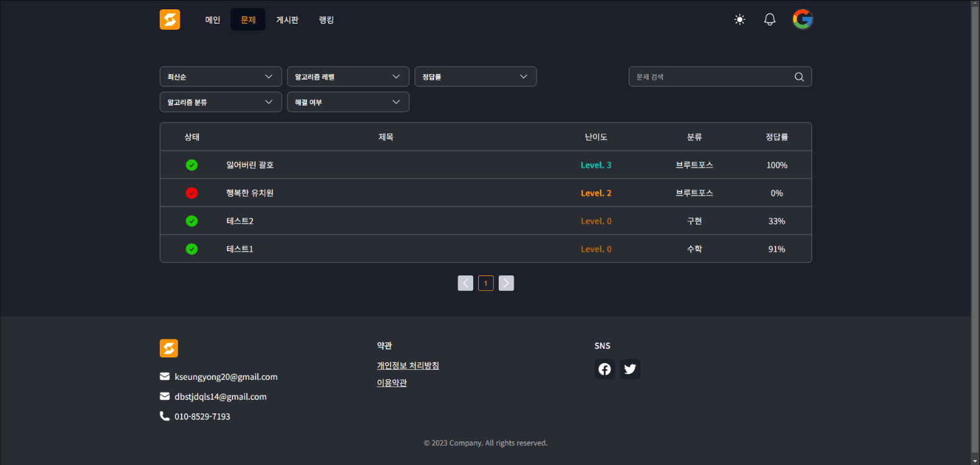This screenshot has height=465, width=980.
Task: Focus the 문제 검색 search field
Action: tap(709, 77)
